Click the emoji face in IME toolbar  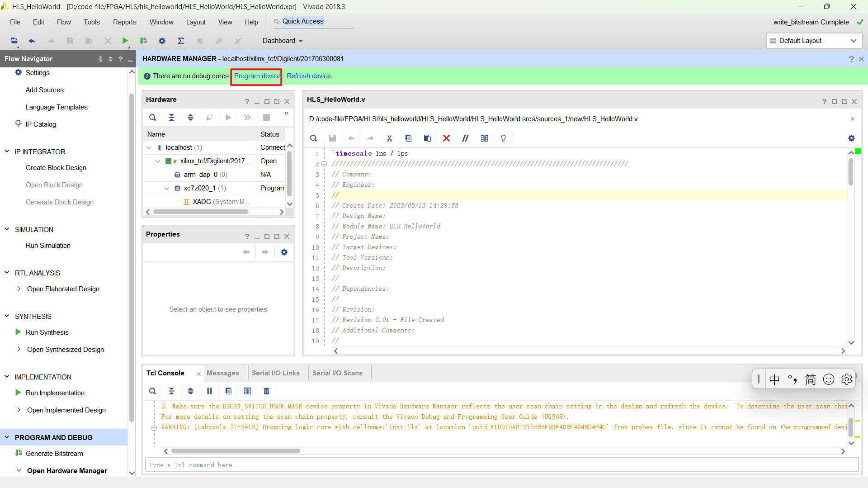(x=829, y=379)
